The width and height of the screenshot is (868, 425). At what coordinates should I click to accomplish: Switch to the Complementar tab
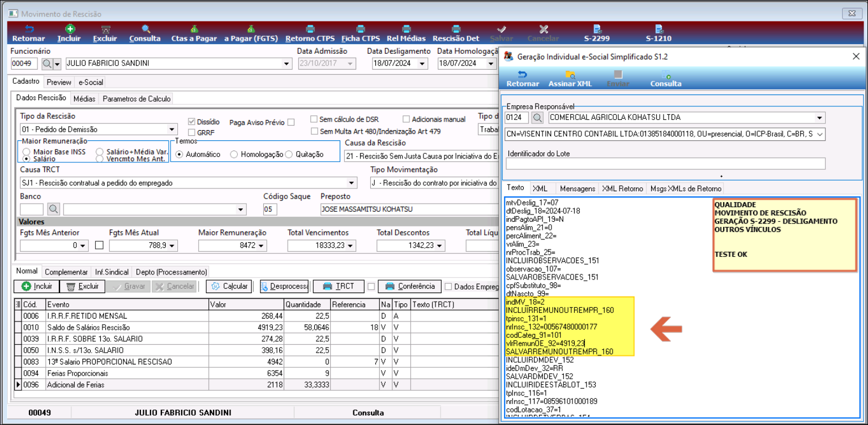[x=66, y=272]
